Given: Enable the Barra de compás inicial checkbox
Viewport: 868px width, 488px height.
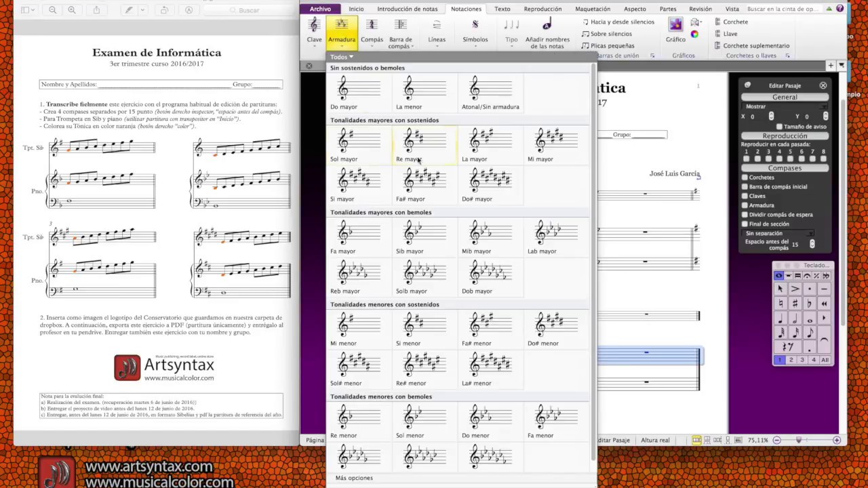Looking at the screenshot, I should [x=745, y=187].
